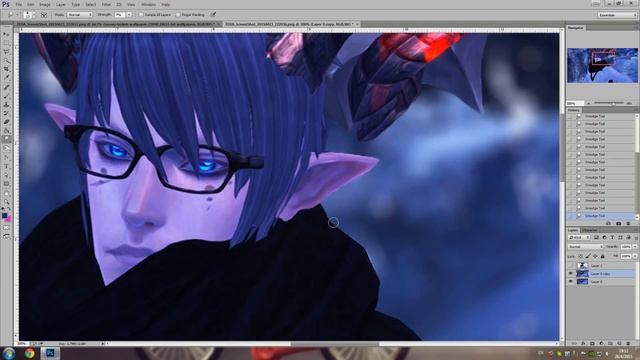
Task: Select the Layer 0 copy layer name
Action: (x=600, y=274)
